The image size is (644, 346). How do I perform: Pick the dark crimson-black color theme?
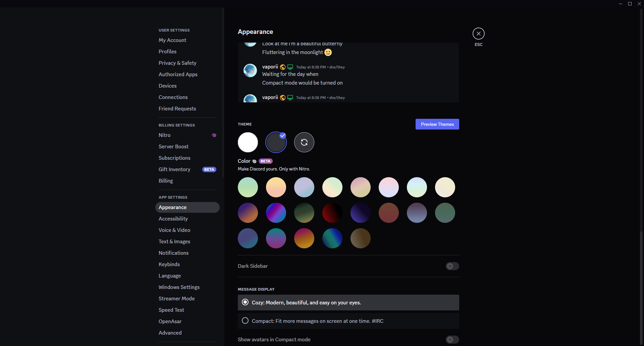[x=332, y=213]
